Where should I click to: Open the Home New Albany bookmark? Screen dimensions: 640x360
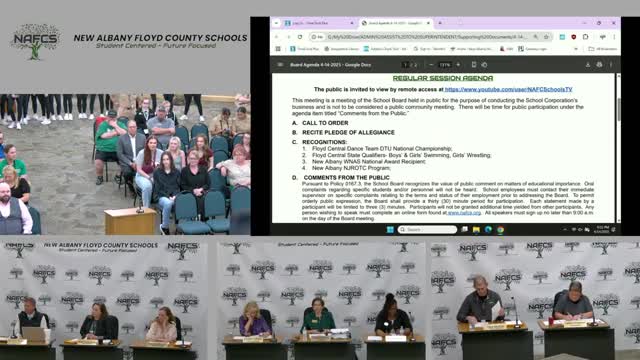click(471, 49)
